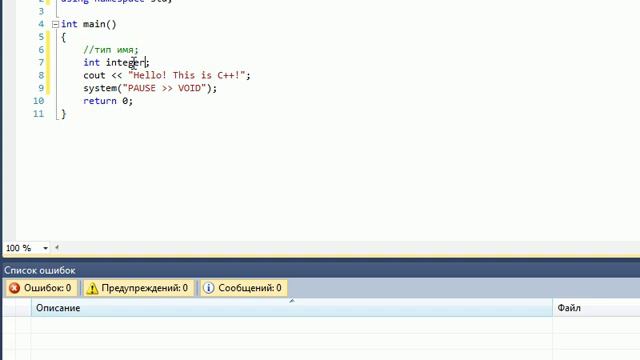Click the blue info message icon
This screenshot has height=360, width=640.
[x=209, y=288]
